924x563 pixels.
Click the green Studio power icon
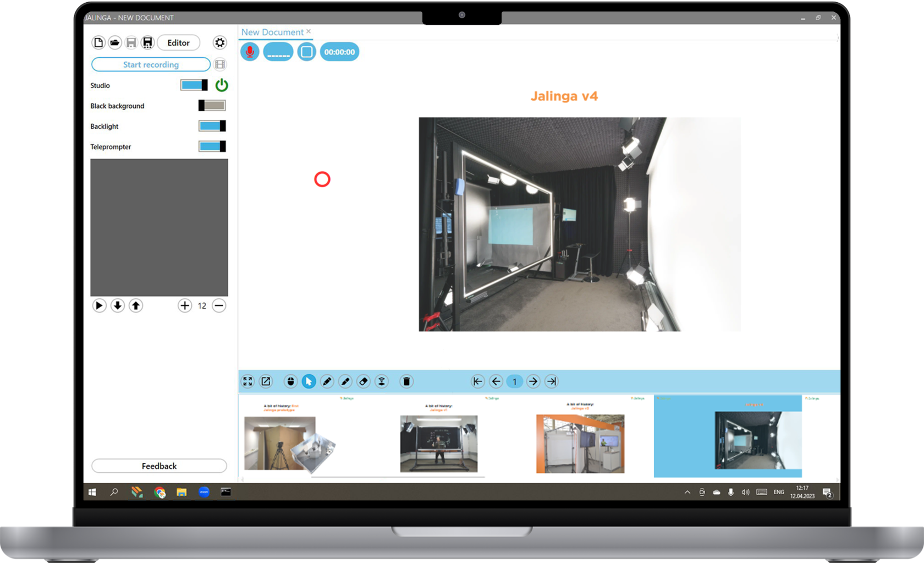pyautogui.click(x=222, y=85)
